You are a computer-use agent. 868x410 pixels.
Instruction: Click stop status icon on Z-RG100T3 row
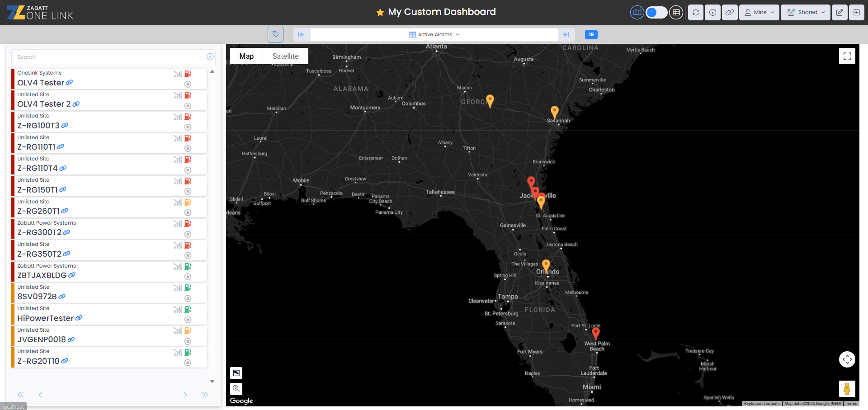coord(188,127)
